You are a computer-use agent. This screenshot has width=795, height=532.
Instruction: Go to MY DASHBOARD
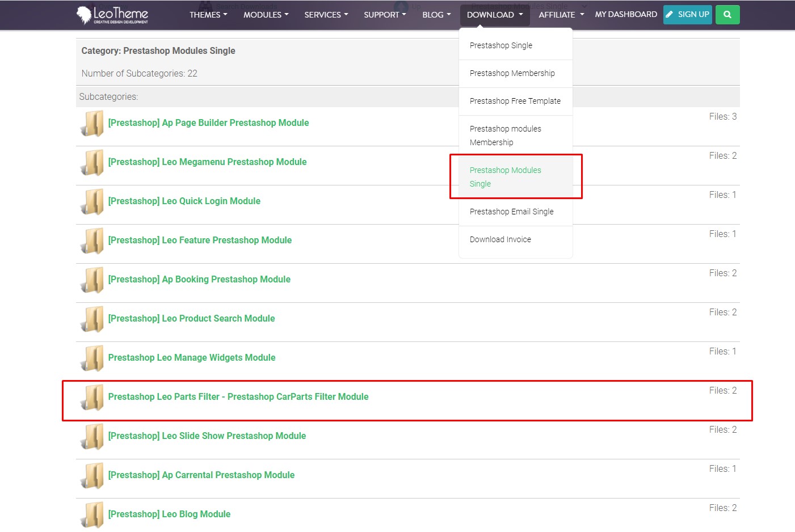625,14
